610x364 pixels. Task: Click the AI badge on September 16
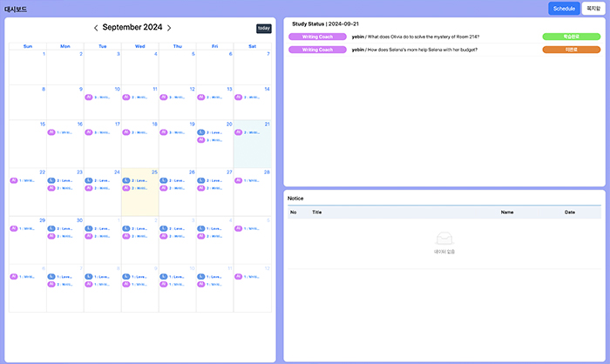tap(51, 132)
